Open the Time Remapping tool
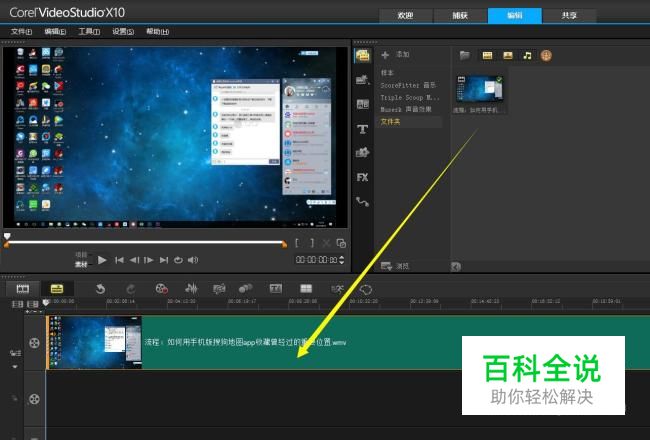650x440 pixels. click(x=337, y=289)
